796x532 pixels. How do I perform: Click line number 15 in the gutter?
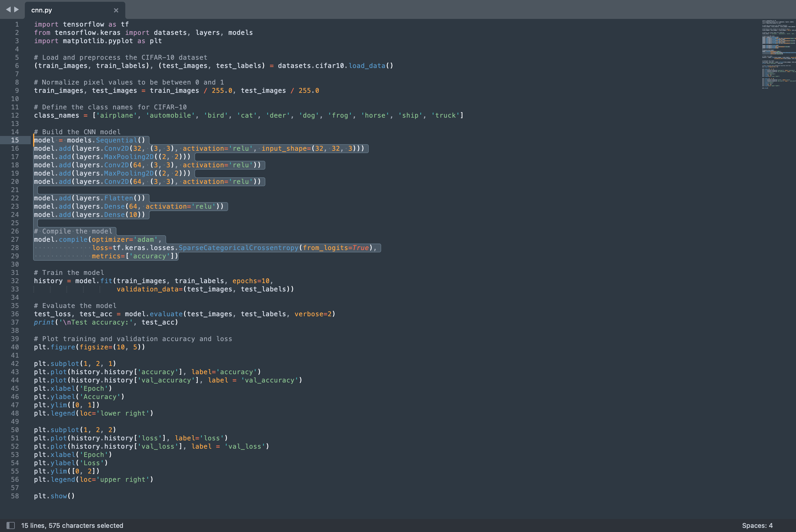pos(15,140)
